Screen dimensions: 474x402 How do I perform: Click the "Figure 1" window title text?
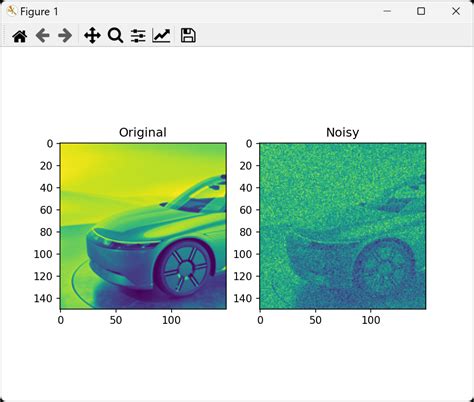tap(39, 12)
